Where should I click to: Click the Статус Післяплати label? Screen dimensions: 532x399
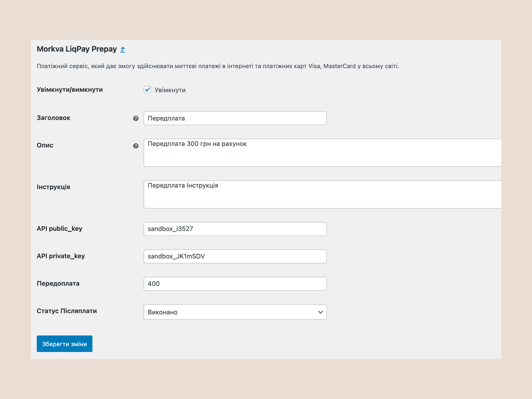coord(67,311)
